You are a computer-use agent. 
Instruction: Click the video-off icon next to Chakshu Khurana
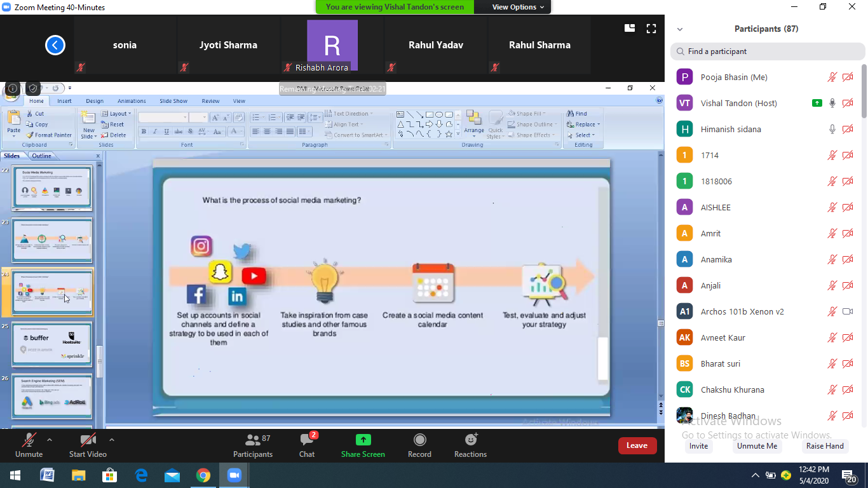(847, 390)
